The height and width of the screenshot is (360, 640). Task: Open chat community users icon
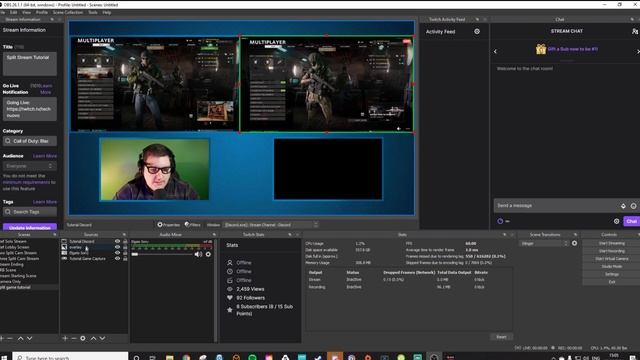tap(635, 31)
